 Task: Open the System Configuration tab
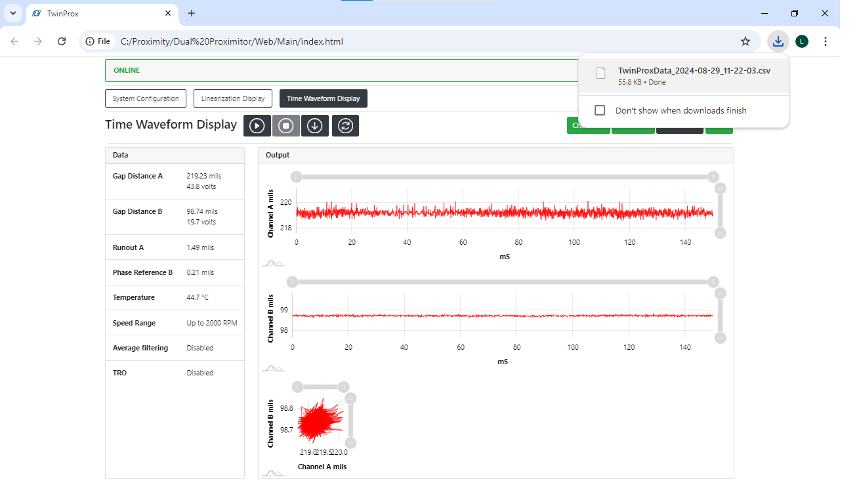coord(146,98)
